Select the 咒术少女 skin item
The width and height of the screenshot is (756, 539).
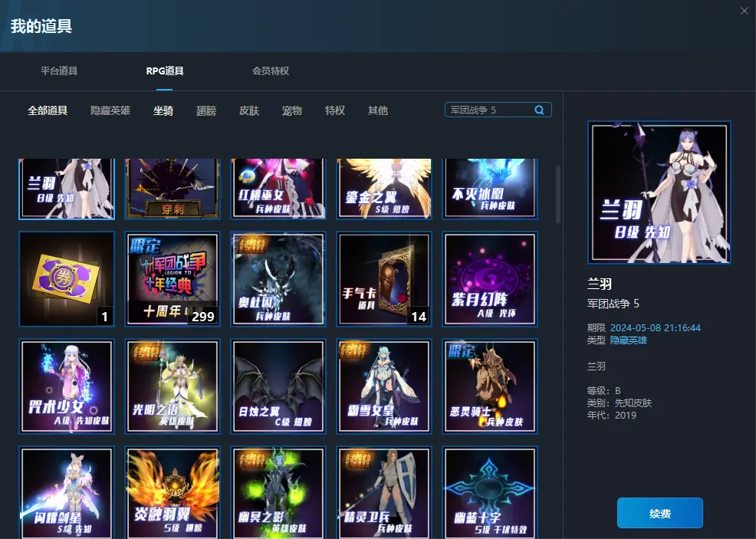[x=67, y=386]
